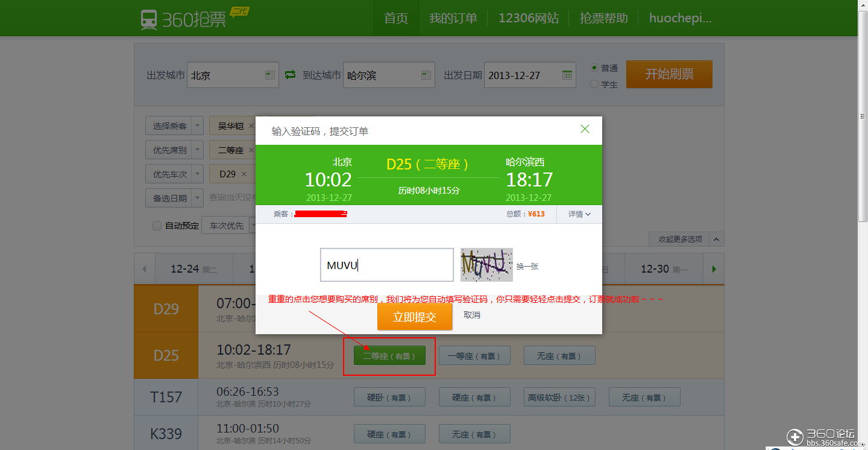Book 无座 on train T157
Image resolution: width=868 pixels, height=450 pixels.
click(x=644, y=398)
